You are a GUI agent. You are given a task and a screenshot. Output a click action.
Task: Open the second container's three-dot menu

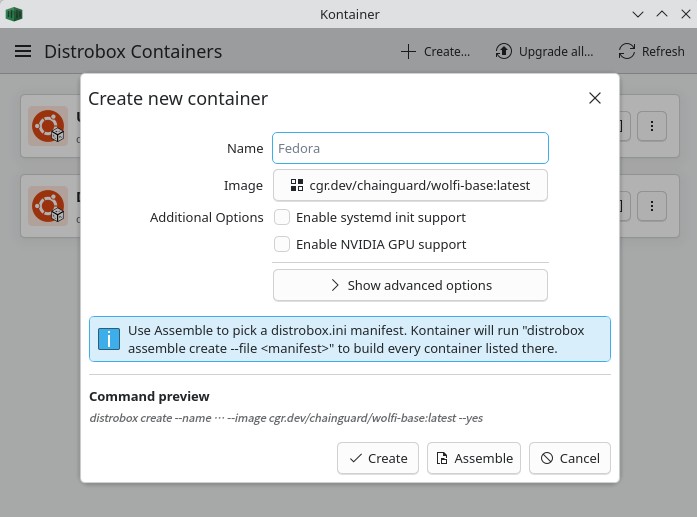652,206
